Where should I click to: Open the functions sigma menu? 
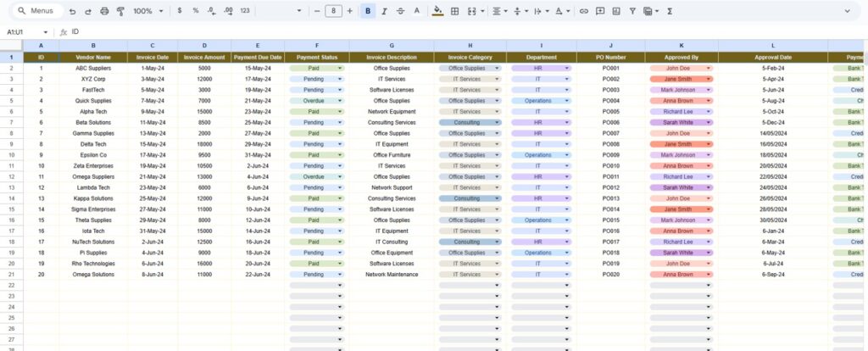670,11
